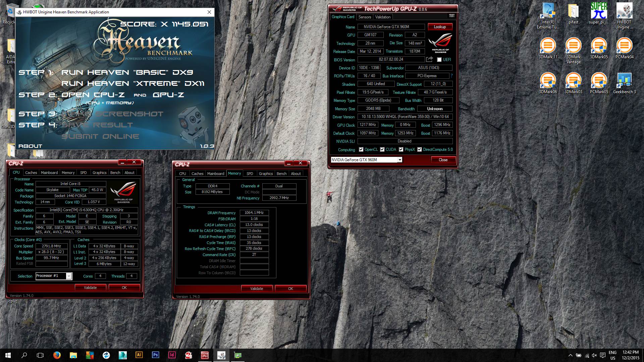
Task: Click the GPU-Z screenshot camera icon
Action: pos(451,16)
